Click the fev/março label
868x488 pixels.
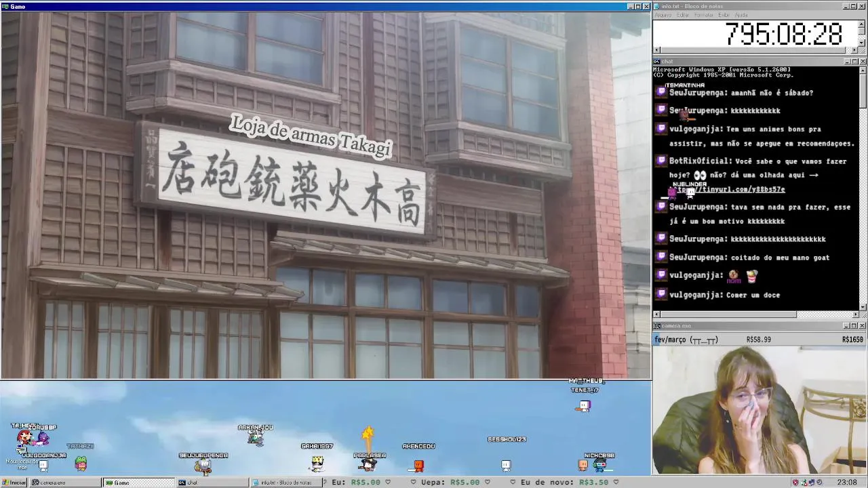click(x=671, y=340)
